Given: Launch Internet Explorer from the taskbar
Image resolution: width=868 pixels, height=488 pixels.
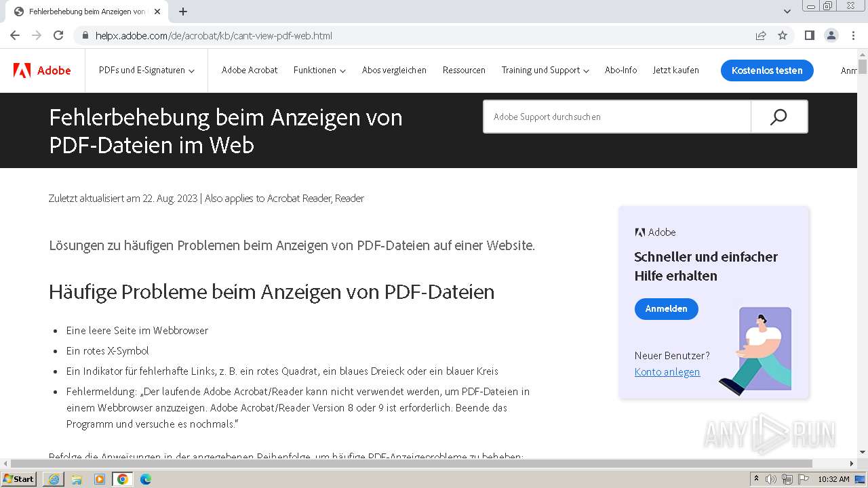Looking at the screenshot, I should (54, 479).
